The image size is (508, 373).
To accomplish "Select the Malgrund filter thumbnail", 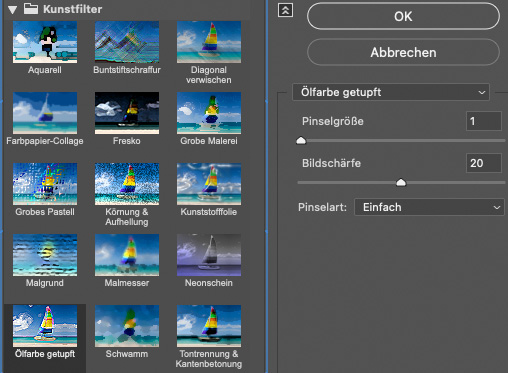I will 45,255.
